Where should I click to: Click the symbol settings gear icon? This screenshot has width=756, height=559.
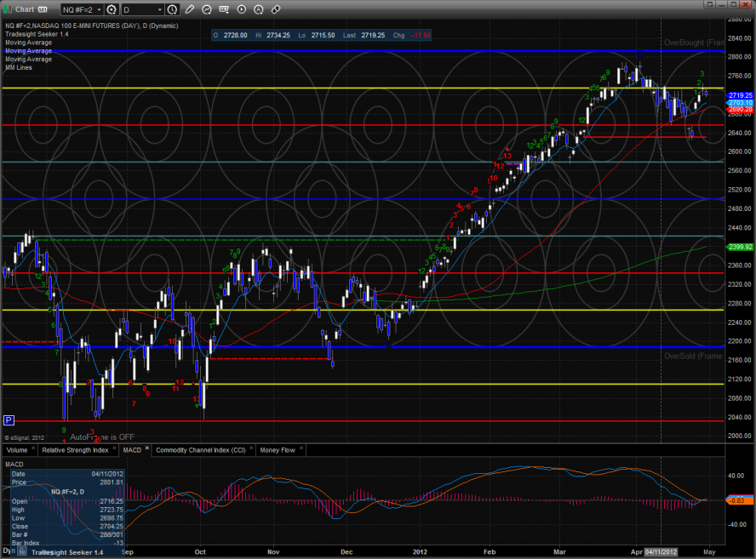(111, 9)
